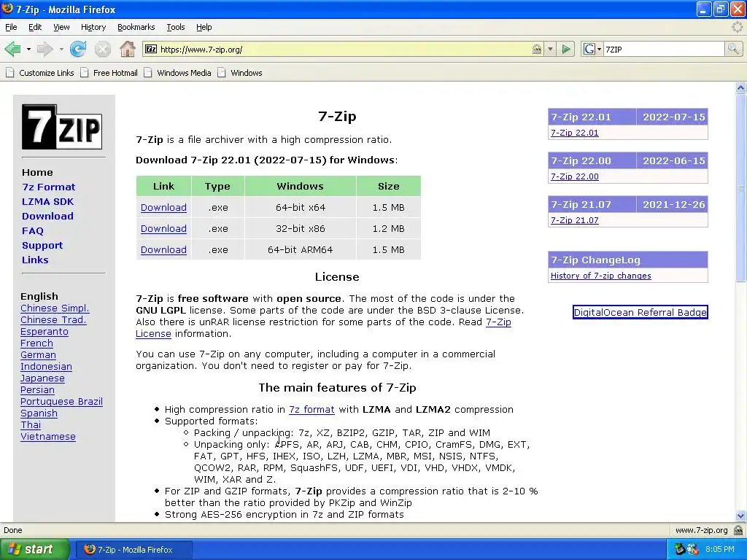Switch language to Japanese
Image resolution: width=747 pixels, height=560 pixels.
(x=42, y=378)
